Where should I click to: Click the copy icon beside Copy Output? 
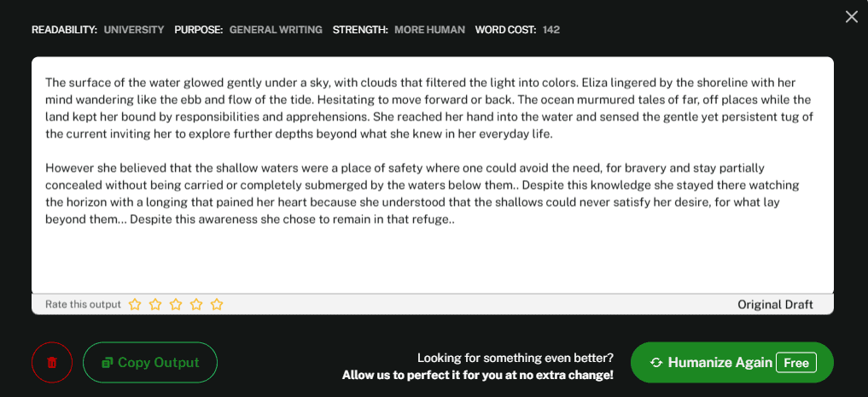coord(108,363)
